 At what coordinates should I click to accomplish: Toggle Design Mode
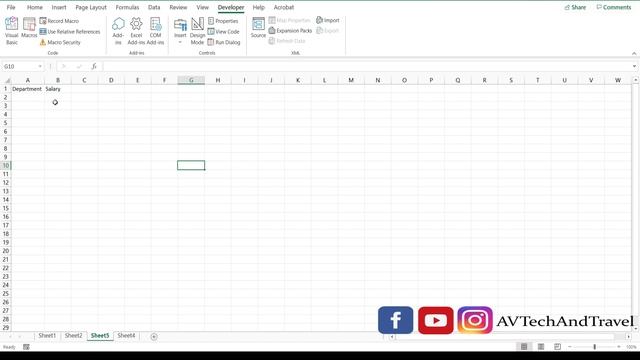[197, 31]
